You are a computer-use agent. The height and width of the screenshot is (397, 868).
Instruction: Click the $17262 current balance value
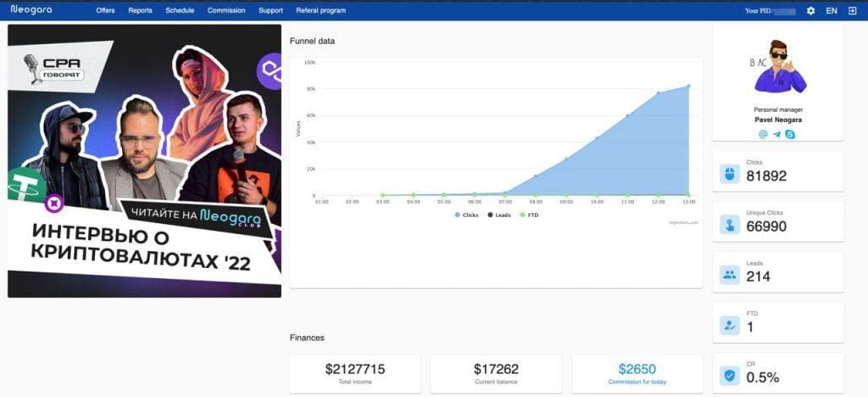pos(496,369)
